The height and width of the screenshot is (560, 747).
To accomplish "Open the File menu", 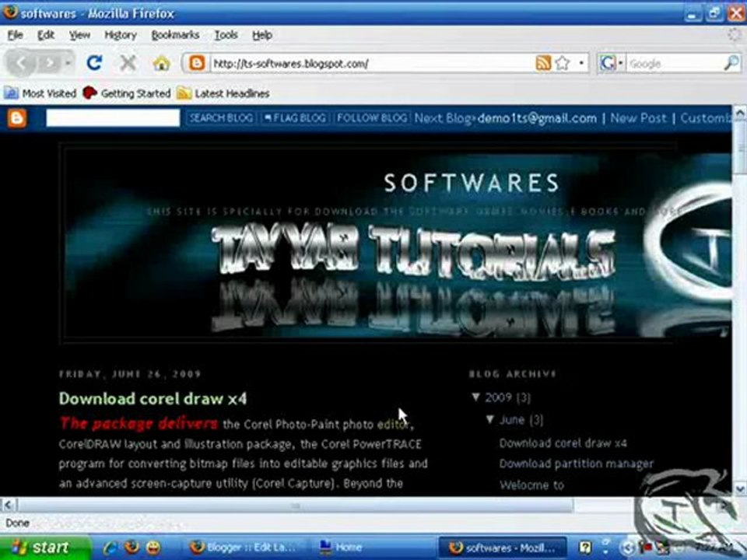I will [16, 35].
